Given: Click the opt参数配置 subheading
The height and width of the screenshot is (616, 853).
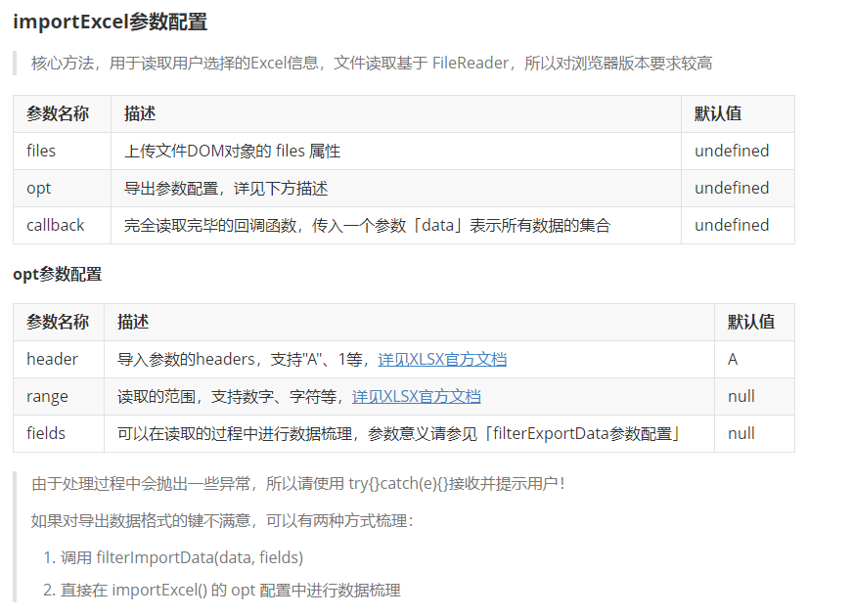Looking at the screenshot, I should 57,275.
